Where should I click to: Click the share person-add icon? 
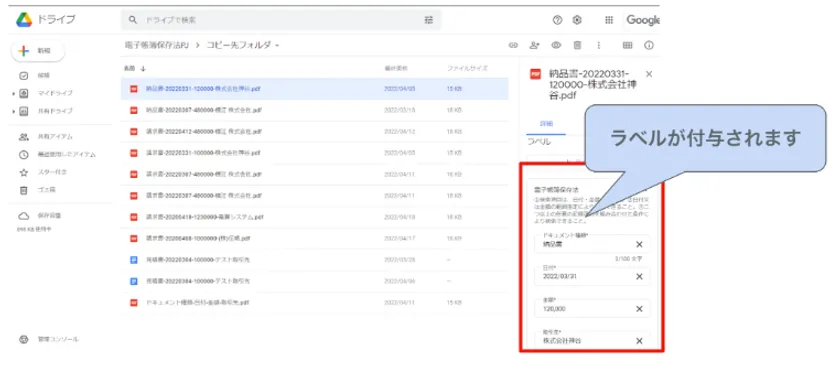[534, 46]
